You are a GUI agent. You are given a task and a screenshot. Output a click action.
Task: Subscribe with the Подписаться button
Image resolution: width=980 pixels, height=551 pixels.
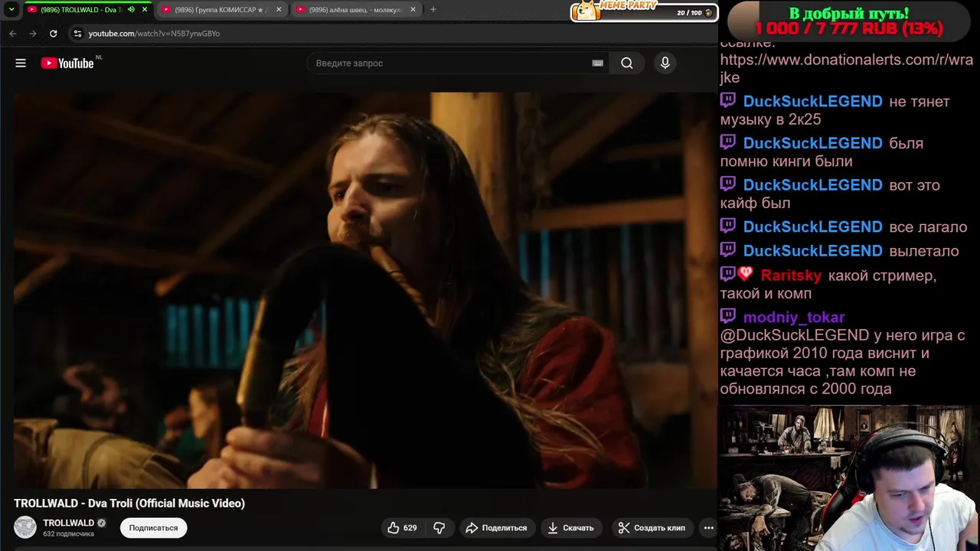153,528
